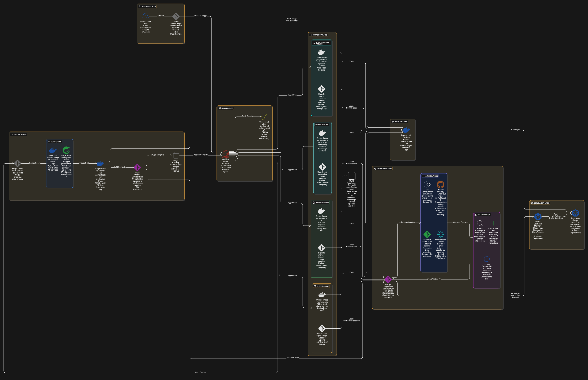The image size is (588, 380).
Task: Click the Create/Update PR edge label
Action: 434,279
